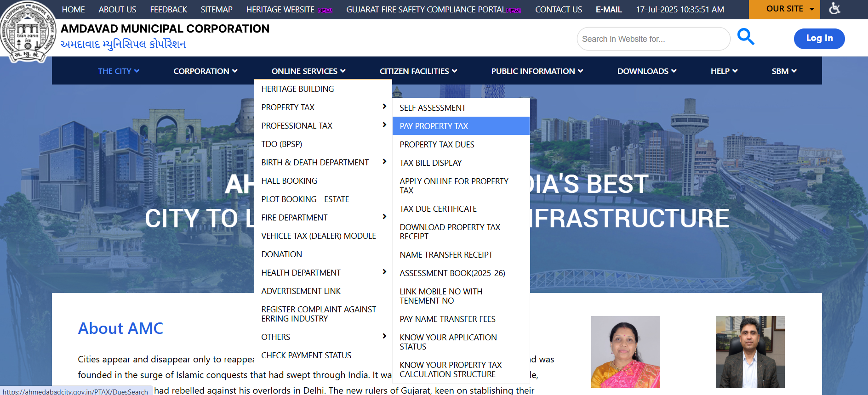Expand BIRTH & DEATH DEPARTMENT submenu arrow
The height and width of the screenshot is (395, 868).
384,162
